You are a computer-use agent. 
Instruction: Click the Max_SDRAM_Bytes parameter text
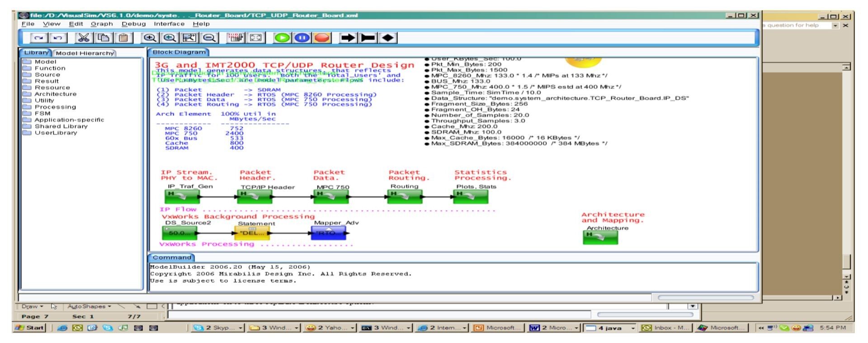519,143
